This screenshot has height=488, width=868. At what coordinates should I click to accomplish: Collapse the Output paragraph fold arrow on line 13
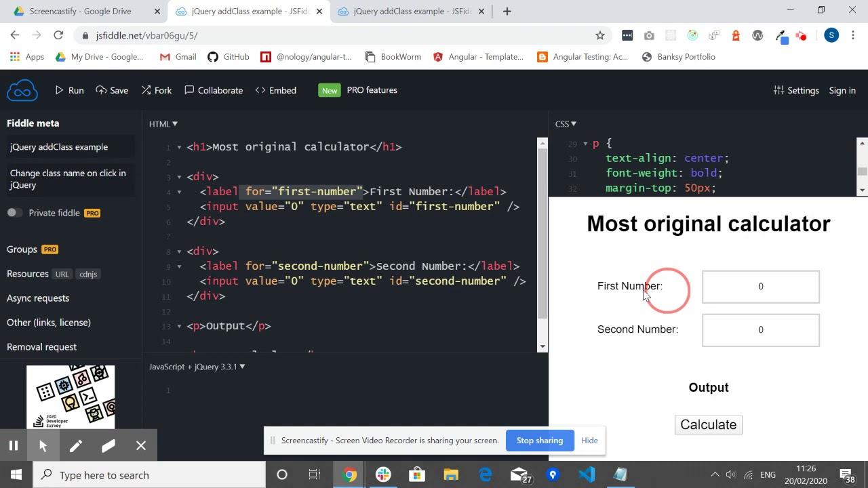[x=180, y=326]
